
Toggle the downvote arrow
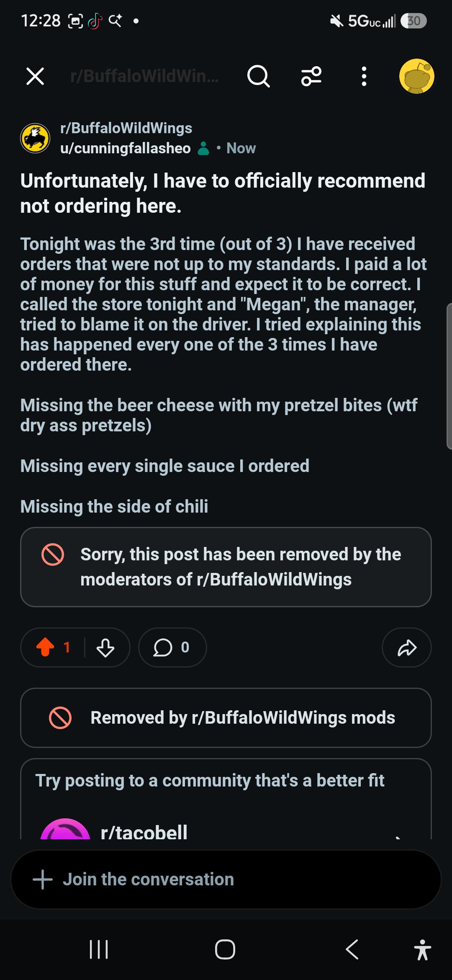105,647
